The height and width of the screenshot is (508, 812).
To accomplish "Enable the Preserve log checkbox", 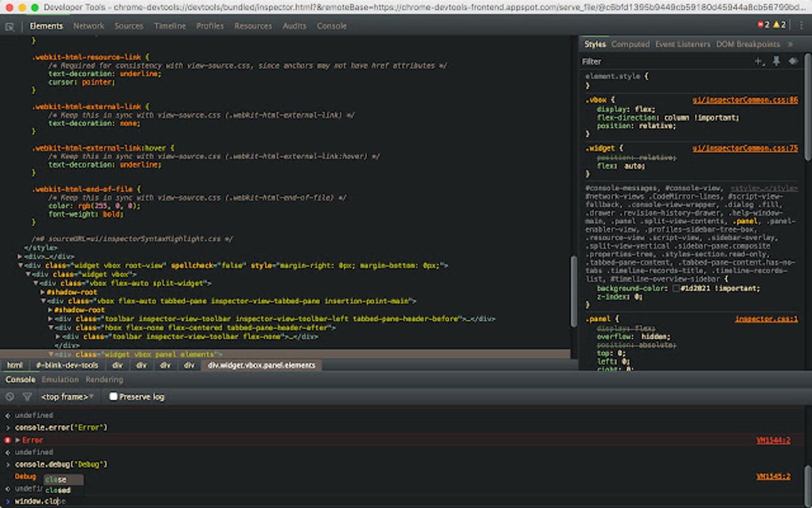I will (112, 397).
